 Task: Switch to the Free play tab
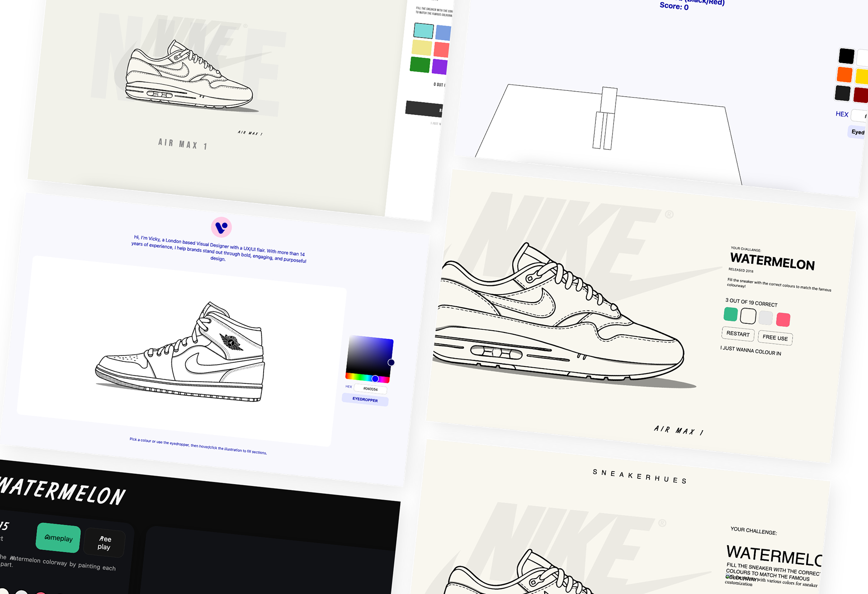(104, 543)
